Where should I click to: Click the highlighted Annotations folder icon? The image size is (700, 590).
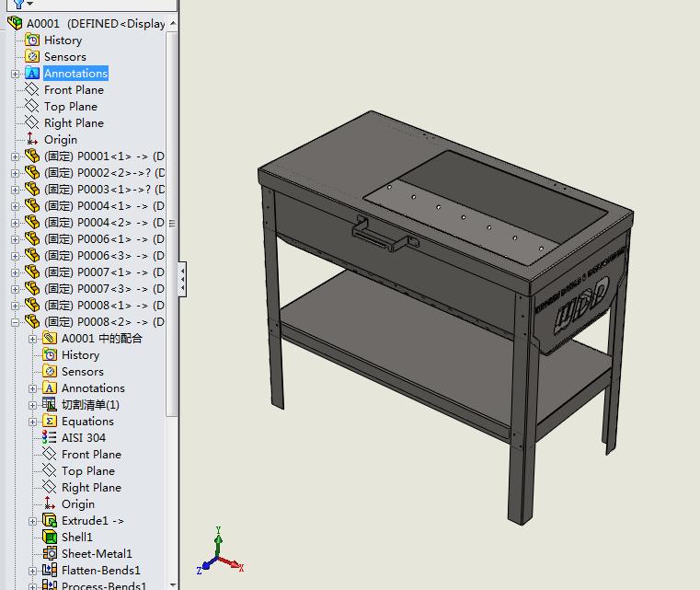[x=32, y=73]
